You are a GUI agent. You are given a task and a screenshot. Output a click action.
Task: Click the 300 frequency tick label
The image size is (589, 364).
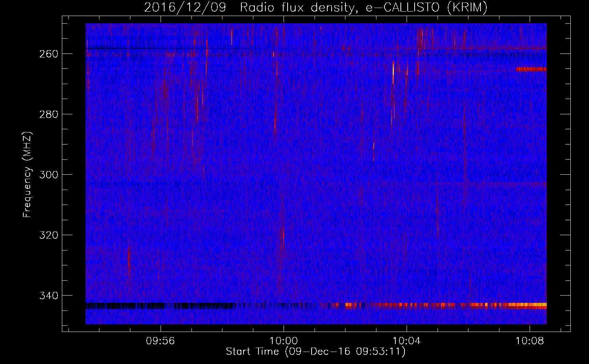[x=49, y=175]
